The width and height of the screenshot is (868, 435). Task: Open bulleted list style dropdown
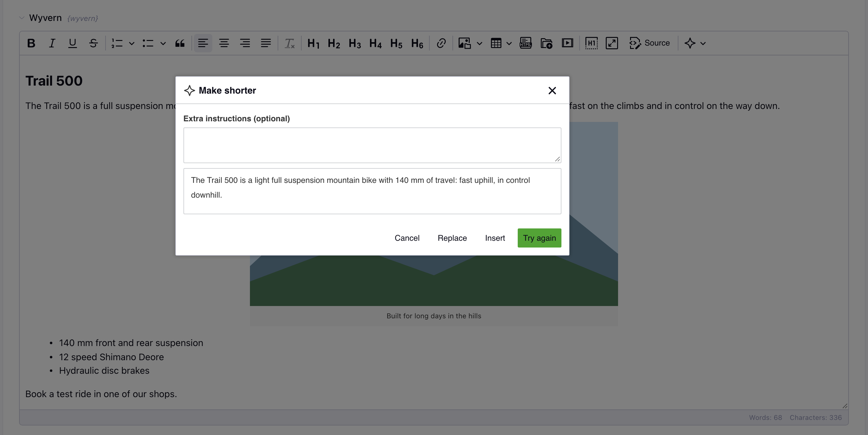163,43
